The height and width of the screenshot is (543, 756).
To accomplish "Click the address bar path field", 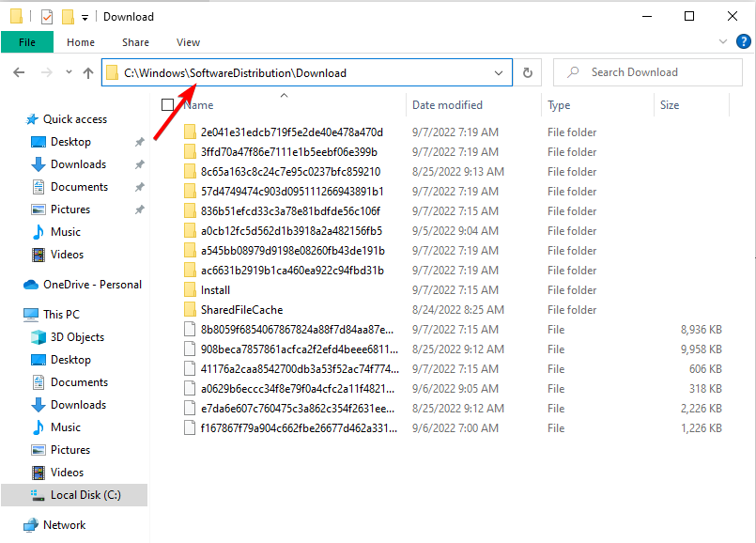I will [x=307, y=73].
